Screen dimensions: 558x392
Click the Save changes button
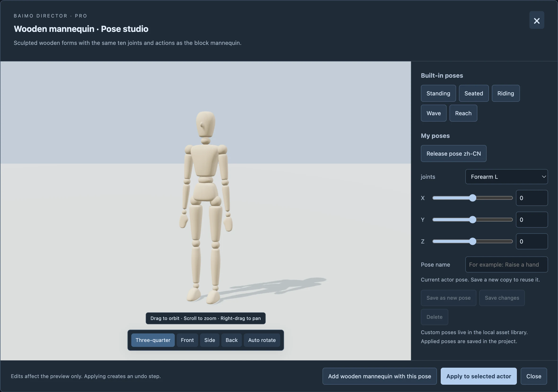(x=502, y=298)
